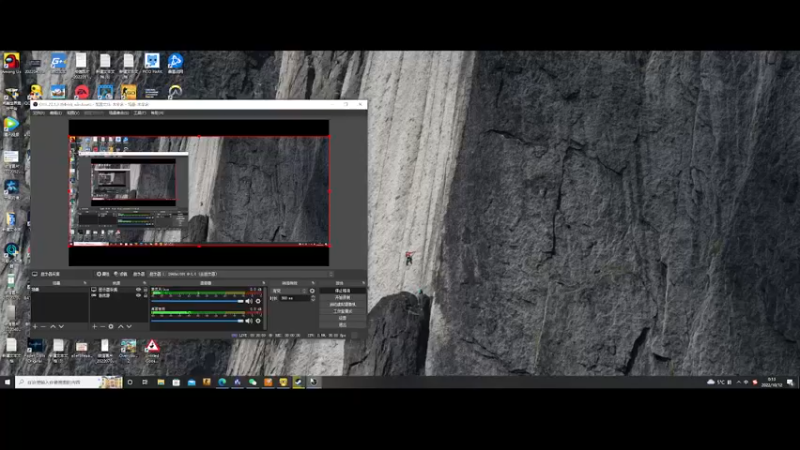Open File Explorer from the taskbar
800x450 pixels.
[x=161, y=382]
